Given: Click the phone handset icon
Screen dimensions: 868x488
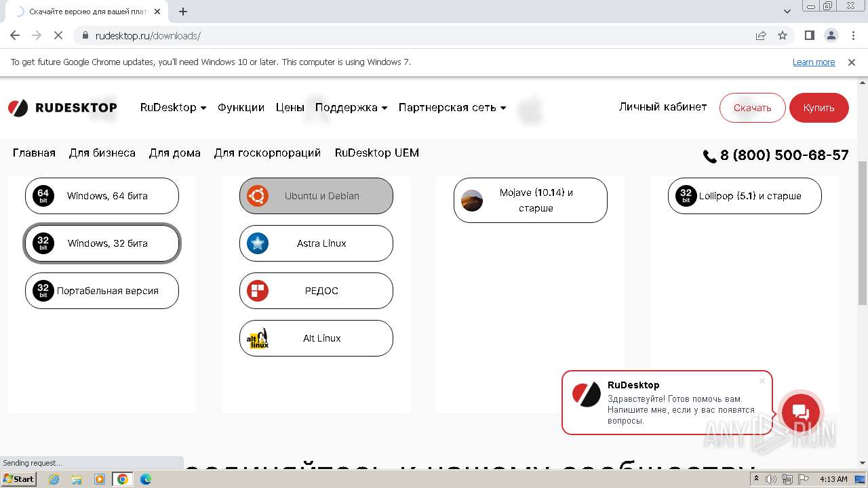Looking at the screenshot, I should [710, 157].
